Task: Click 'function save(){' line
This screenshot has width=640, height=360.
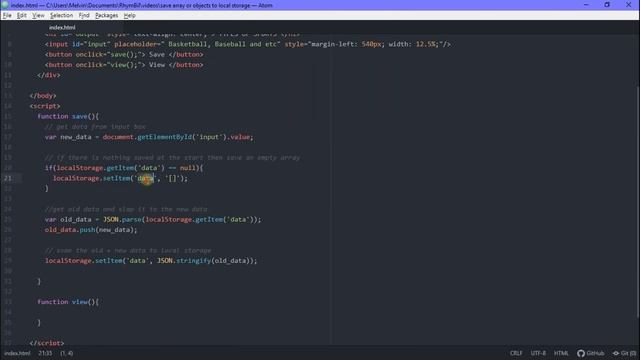Action: pos(68,116)
